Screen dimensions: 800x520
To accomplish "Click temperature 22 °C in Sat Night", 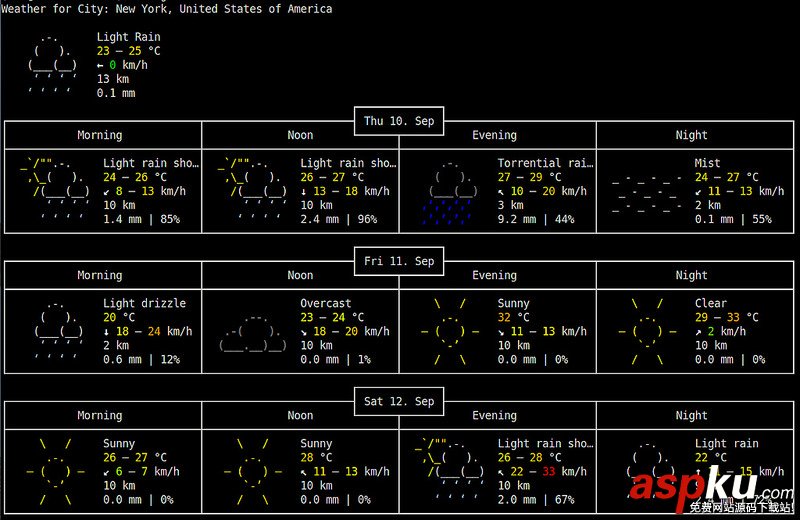I will [x=710, y=458].
